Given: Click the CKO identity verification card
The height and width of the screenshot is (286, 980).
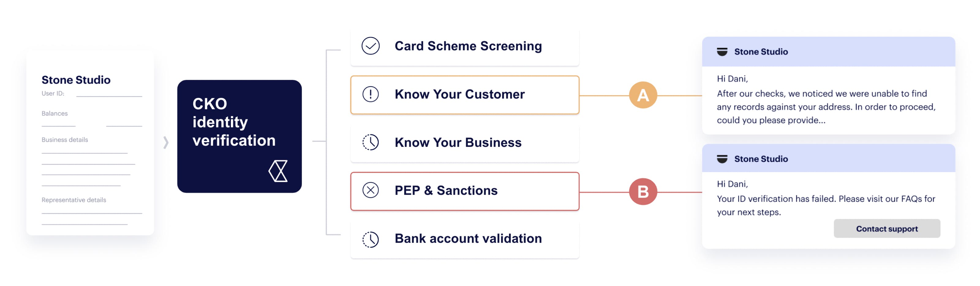Looking at the screenshot, I should [239, 136].
